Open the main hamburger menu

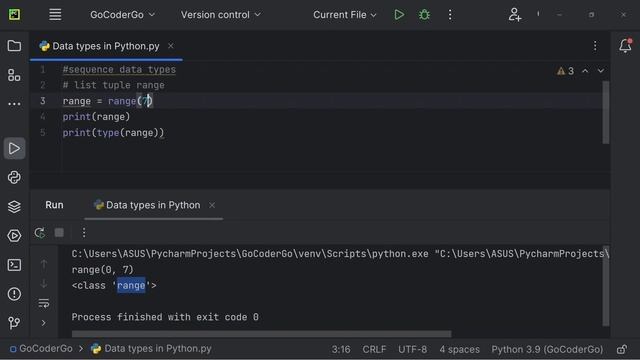(55, 15)
